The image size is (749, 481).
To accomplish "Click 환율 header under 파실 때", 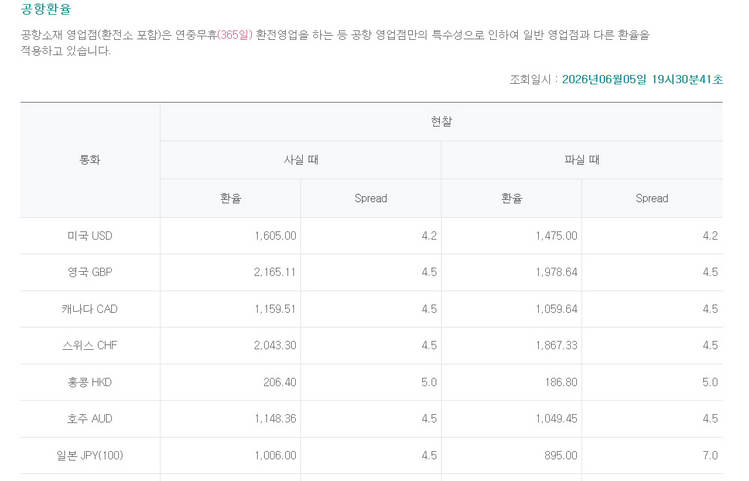I will [x=512, y=198].
